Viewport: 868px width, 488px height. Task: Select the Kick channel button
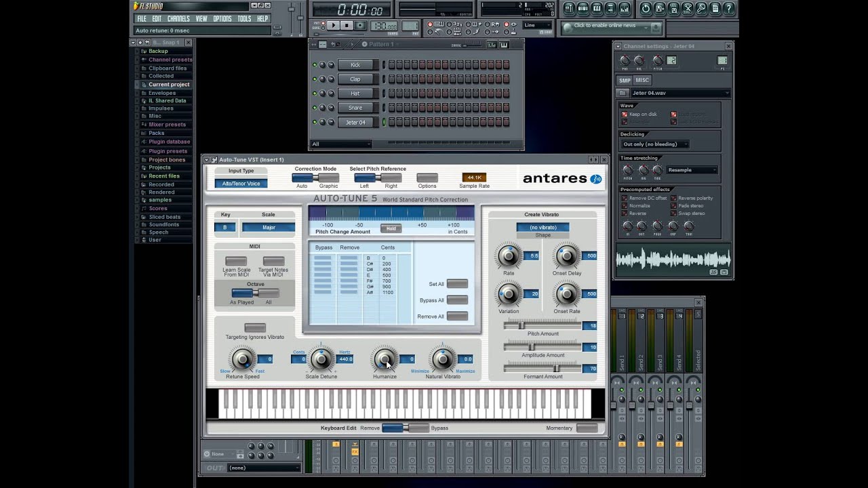click(355, 65)
